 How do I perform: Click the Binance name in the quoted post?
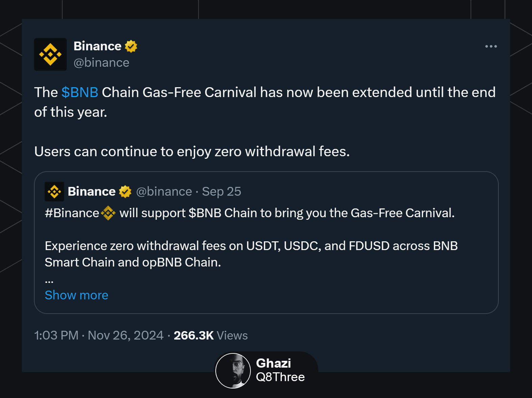(91, 192)
